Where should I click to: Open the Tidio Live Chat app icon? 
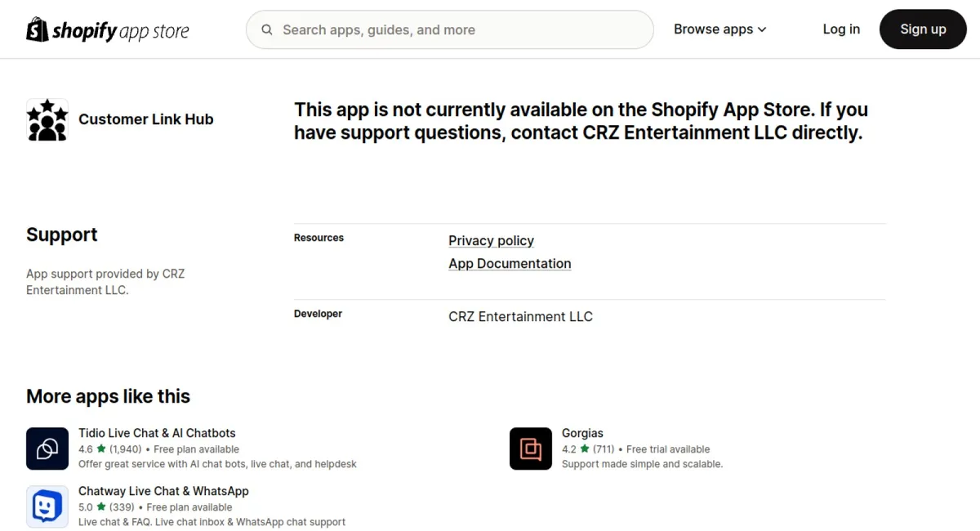click(x=47, y=448)
